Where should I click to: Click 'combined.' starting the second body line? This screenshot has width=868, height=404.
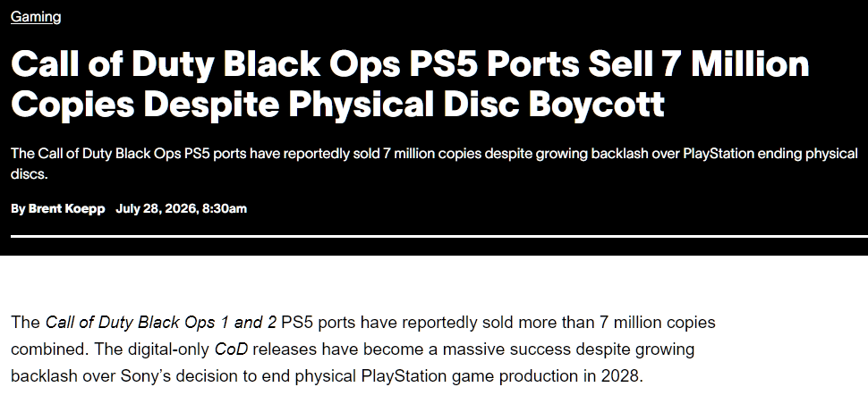click(50, 349)
